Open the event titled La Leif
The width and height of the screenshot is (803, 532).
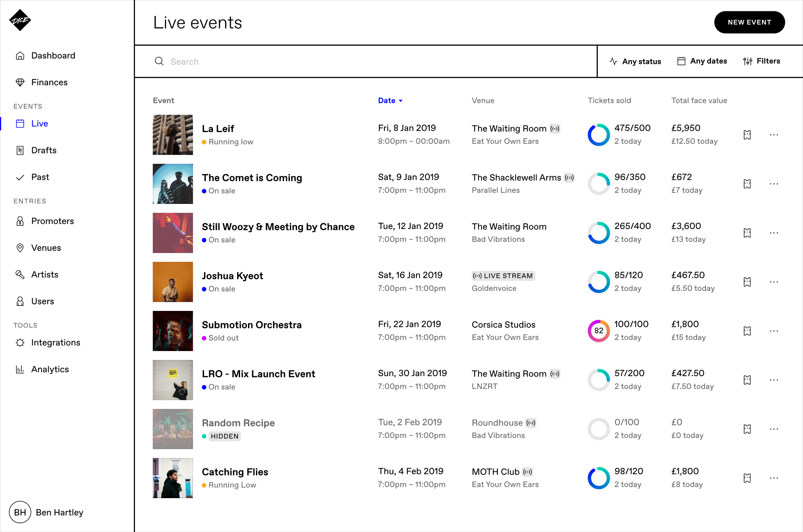218,128
